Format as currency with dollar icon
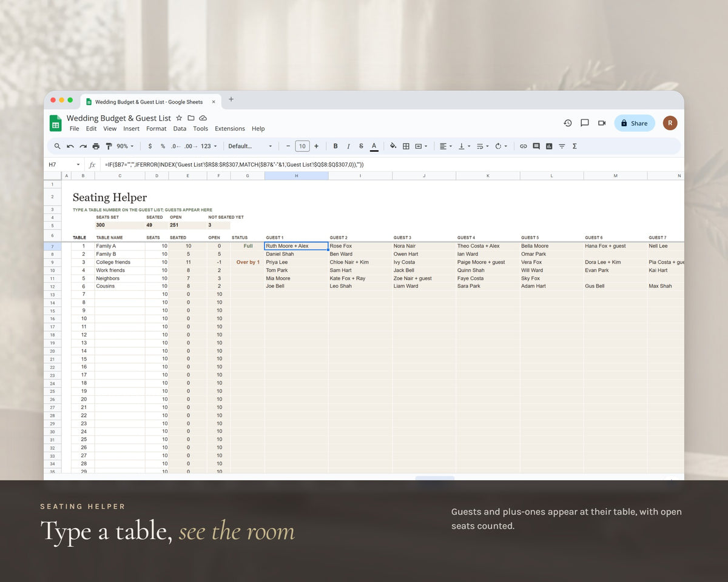 pos(150,146)
